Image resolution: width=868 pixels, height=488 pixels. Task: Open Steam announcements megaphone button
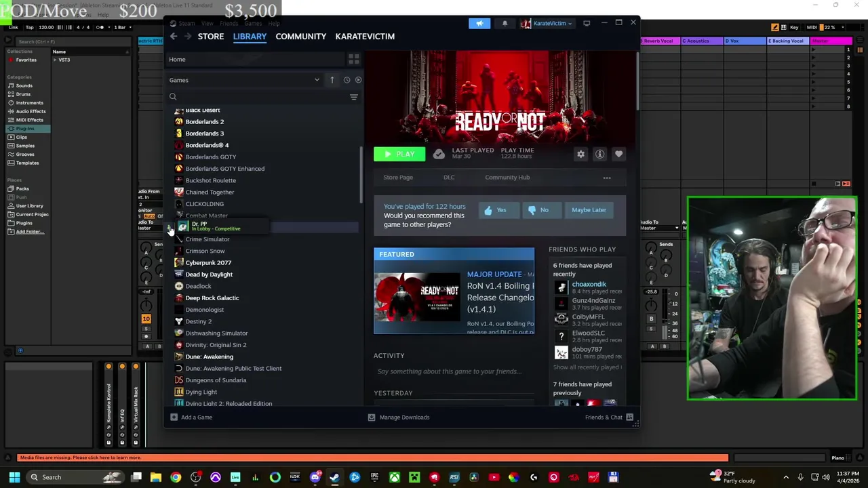pyautogui.click(x=479, y=23)
